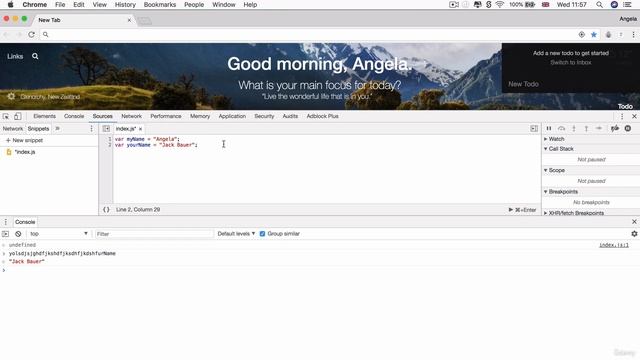Screen dimensions: 640x360
Task: Toggle the debugger sidebar icon
Action: (x=534, y=129)
